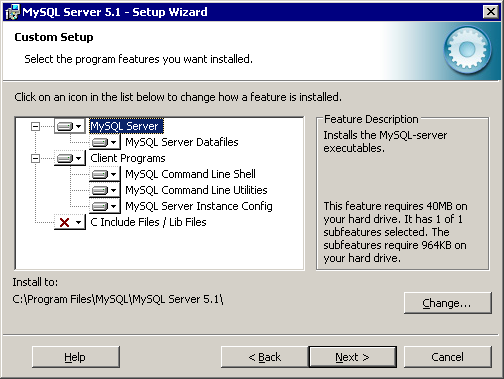Click the installer icon in title bar
The image size is (504, 379).
pos(12,12)
